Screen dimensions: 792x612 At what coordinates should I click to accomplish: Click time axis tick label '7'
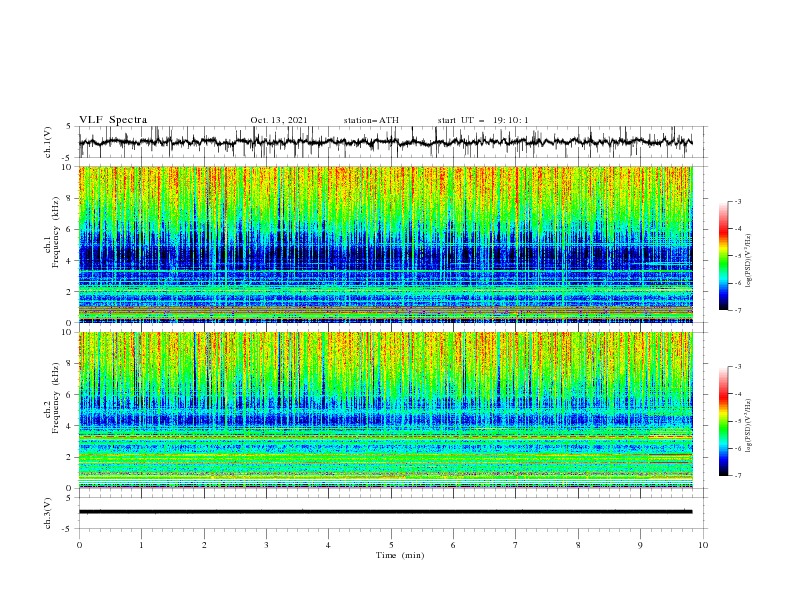[516, 545]
